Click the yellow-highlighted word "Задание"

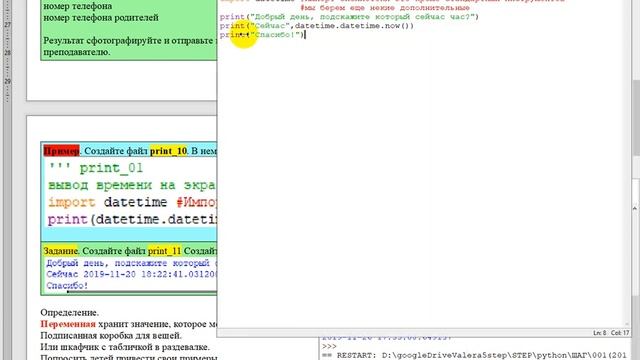click(60, 251)
